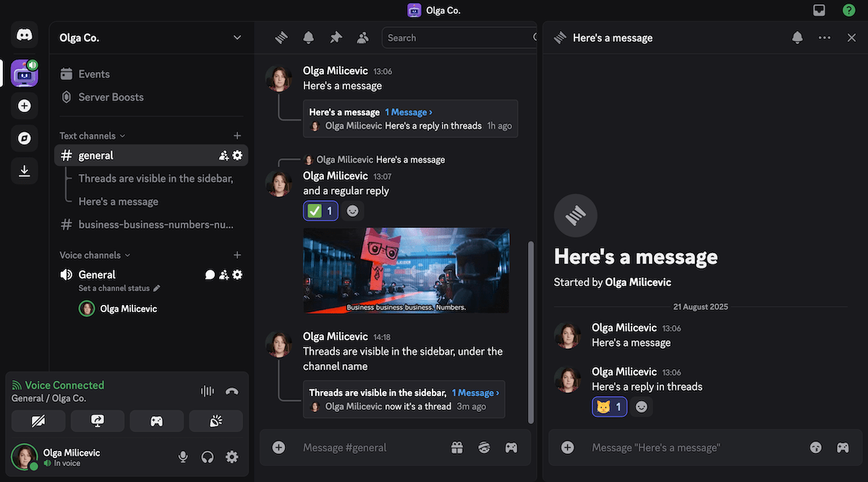
Task: Add reaction beside cat reaction
Action: (642, 407)
